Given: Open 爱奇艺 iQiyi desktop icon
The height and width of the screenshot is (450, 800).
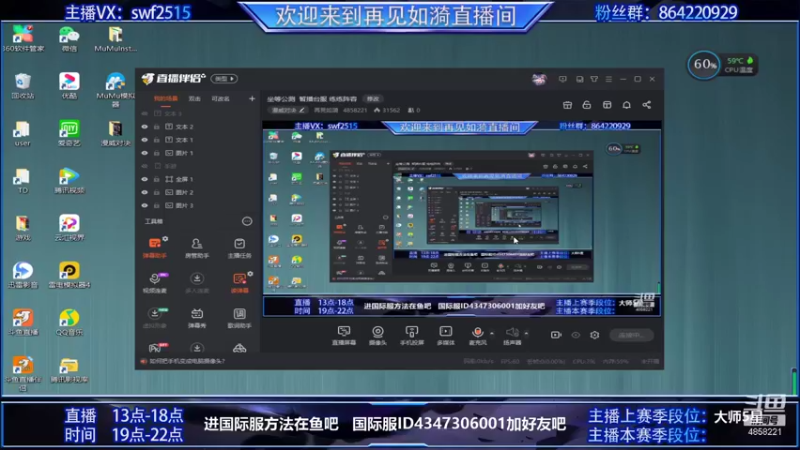Looking at the screenshot, I should tap(69, 134).
